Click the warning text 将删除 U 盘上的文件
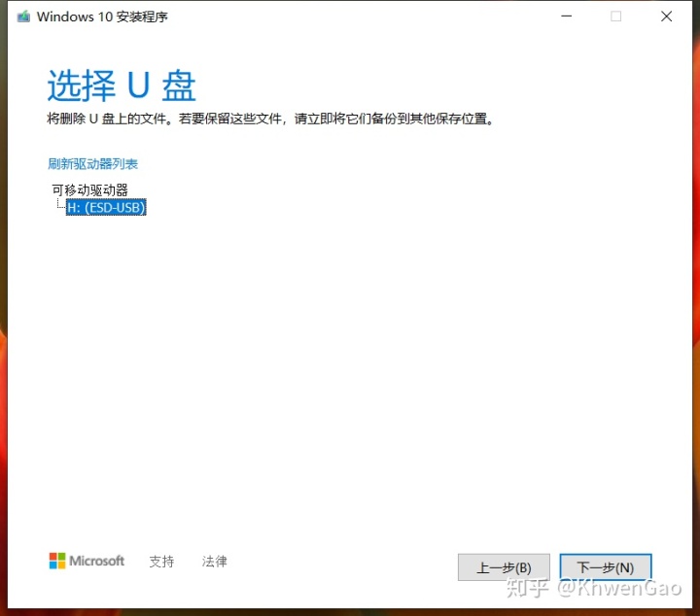Viewport: 700px width, 616px height. pyautogui.click(x=106, y=120)
